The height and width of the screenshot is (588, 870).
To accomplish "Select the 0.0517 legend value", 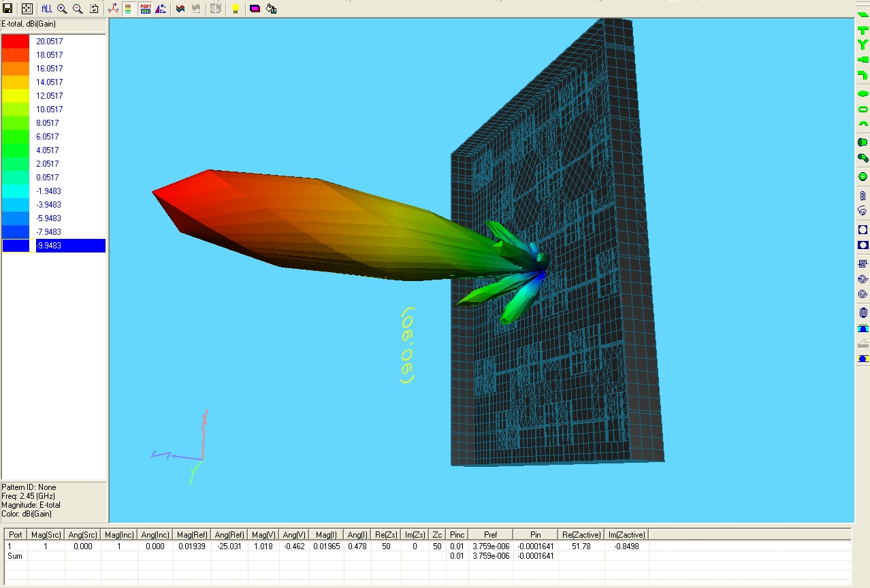I will (x=48, y=178).
